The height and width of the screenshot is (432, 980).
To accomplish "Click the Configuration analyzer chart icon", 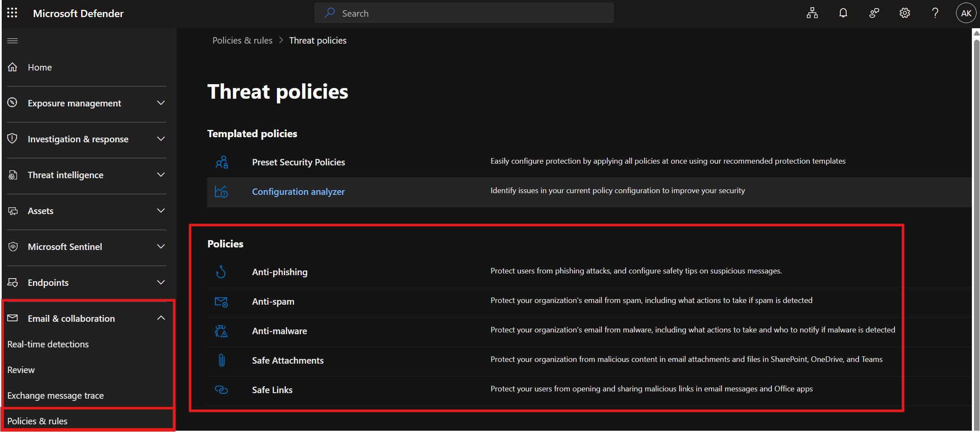I will click(221, 192).
